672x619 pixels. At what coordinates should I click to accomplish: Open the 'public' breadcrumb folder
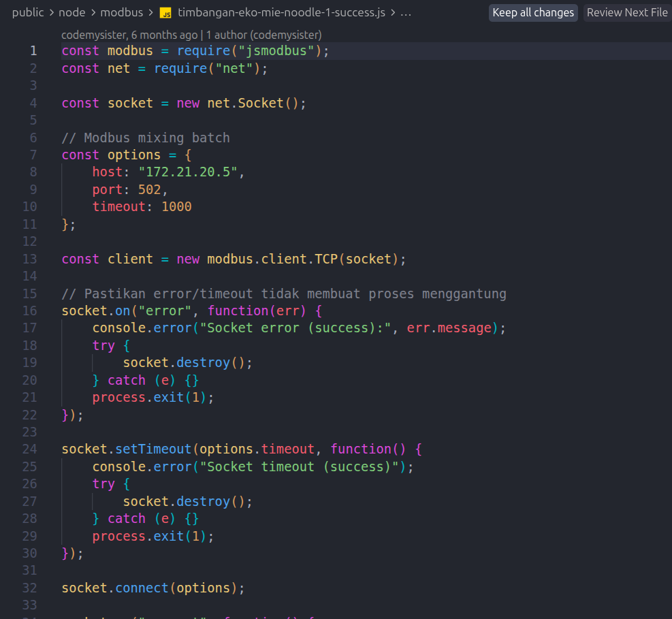click(28, 12)
